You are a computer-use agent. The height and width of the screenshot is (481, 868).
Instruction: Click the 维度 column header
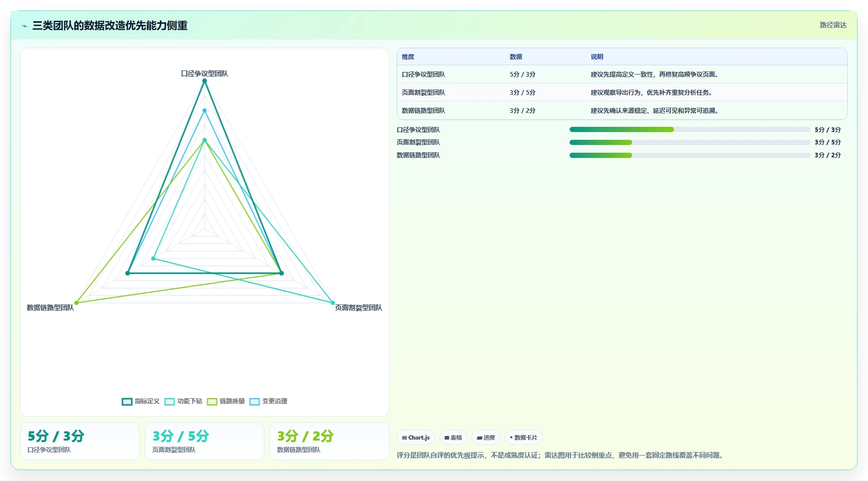(408, 57)
